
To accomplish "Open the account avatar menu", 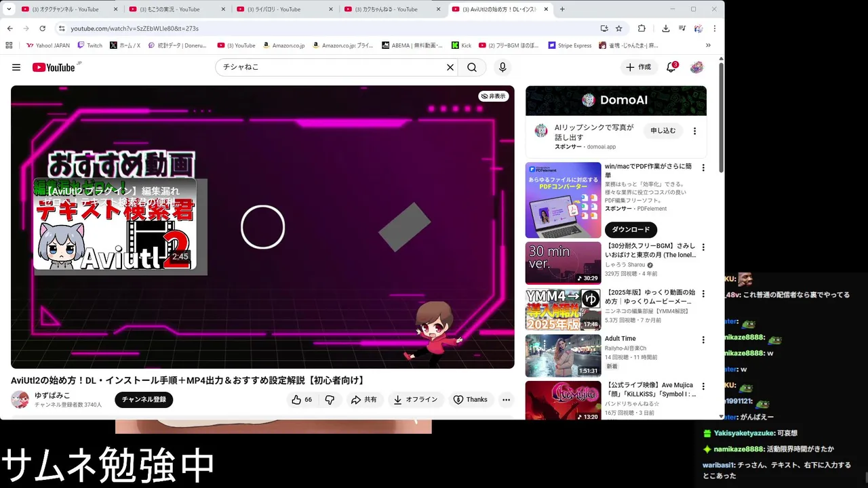I will coord(696,67).
